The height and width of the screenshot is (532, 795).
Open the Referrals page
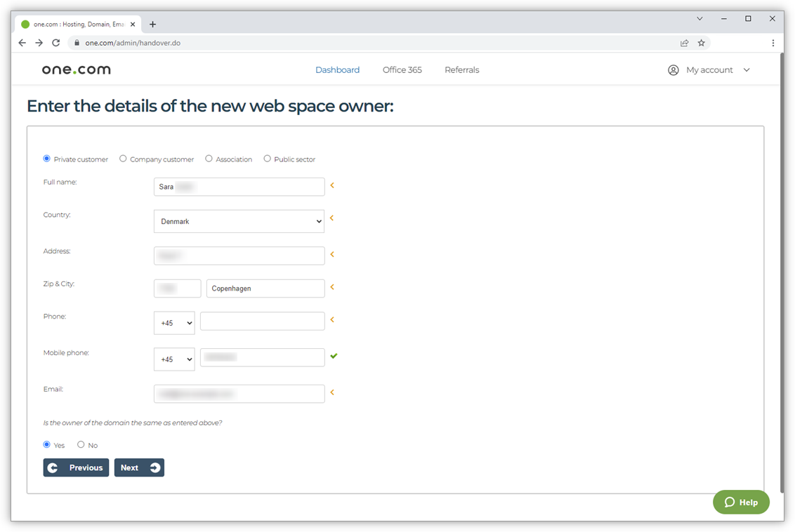[x=461, y=69]
